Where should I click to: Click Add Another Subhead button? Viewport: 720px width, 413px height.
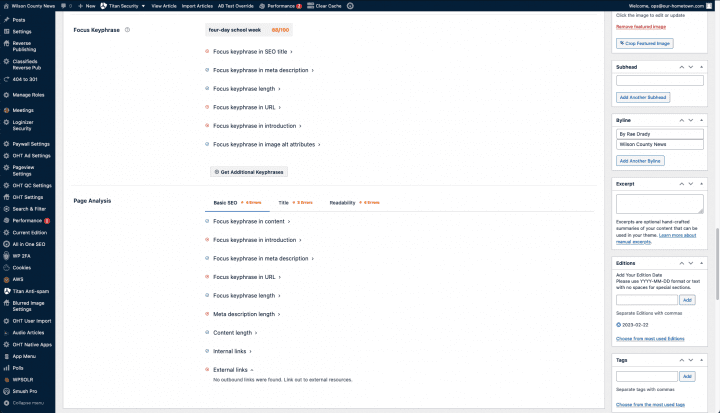pyautogui.click(x=643, y=97)
